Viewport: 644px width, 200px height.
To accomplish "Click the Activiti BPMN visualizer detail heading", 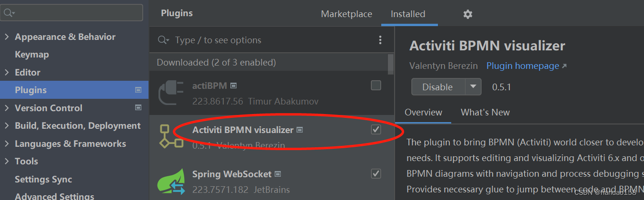I will click(487, 46).
